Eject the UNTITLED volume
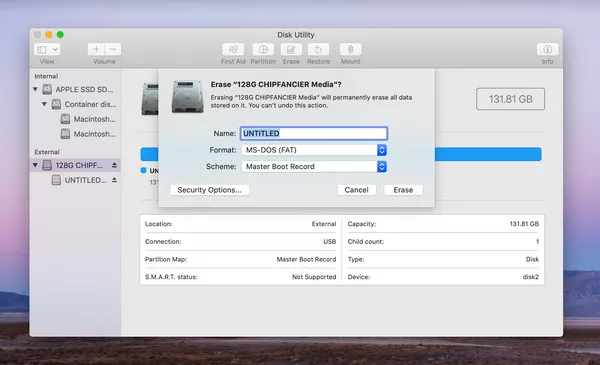 (x=114, y=180)
